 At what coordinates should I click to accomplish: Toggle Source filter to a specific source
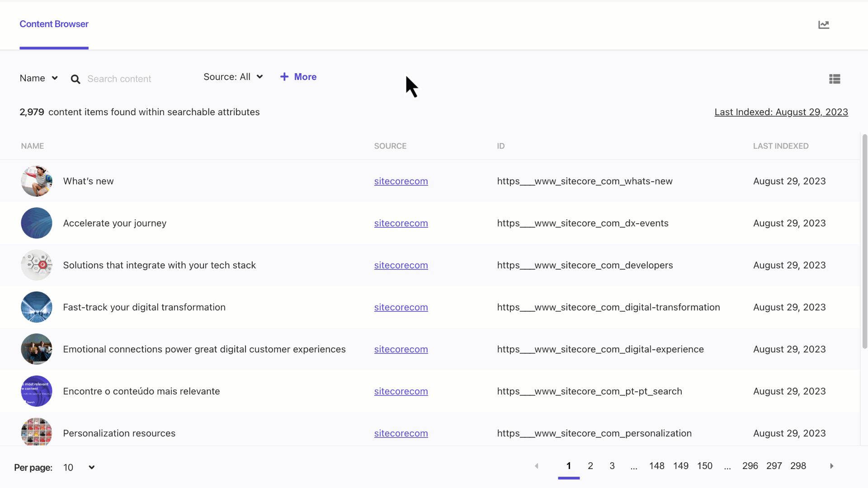click(233, 76)
